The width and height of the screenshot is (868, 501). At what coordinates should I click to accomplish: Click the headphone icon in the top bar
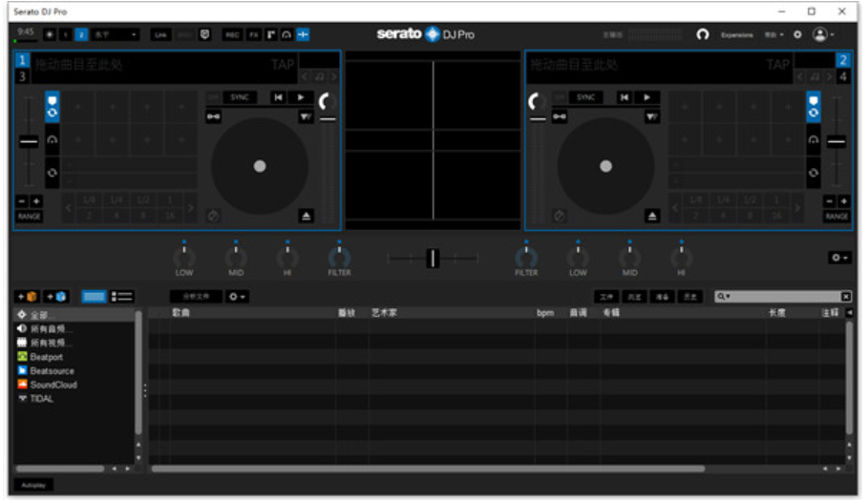click(703, 34)
